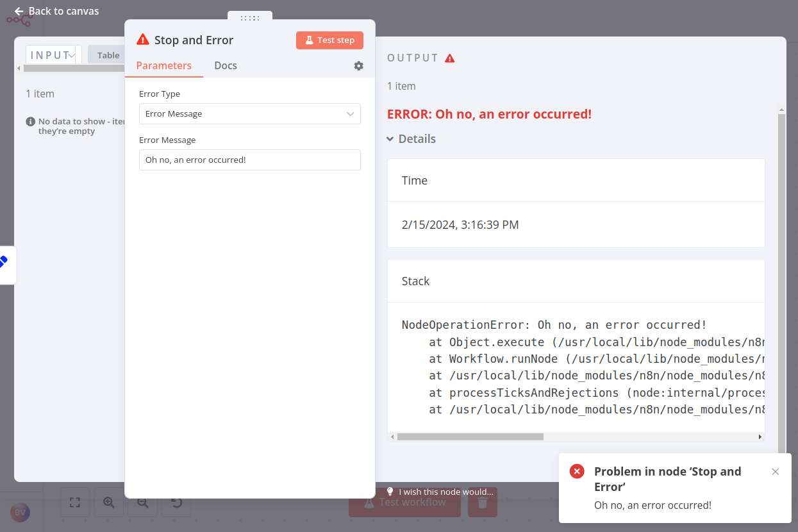Select the zoom to fit canvas icon
This screenshot has height=532, width=798.
tap(74, 502)
